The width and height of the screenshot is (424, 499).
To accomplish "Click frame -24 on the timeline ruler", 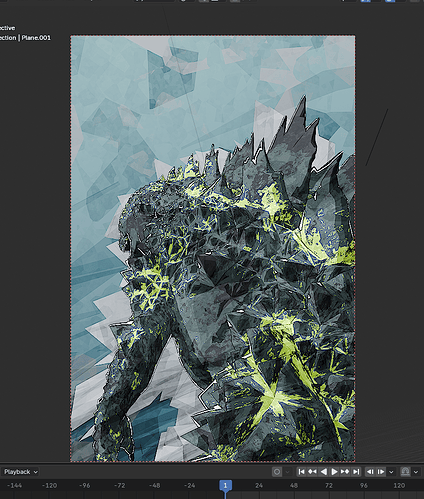I will point(190,485).
